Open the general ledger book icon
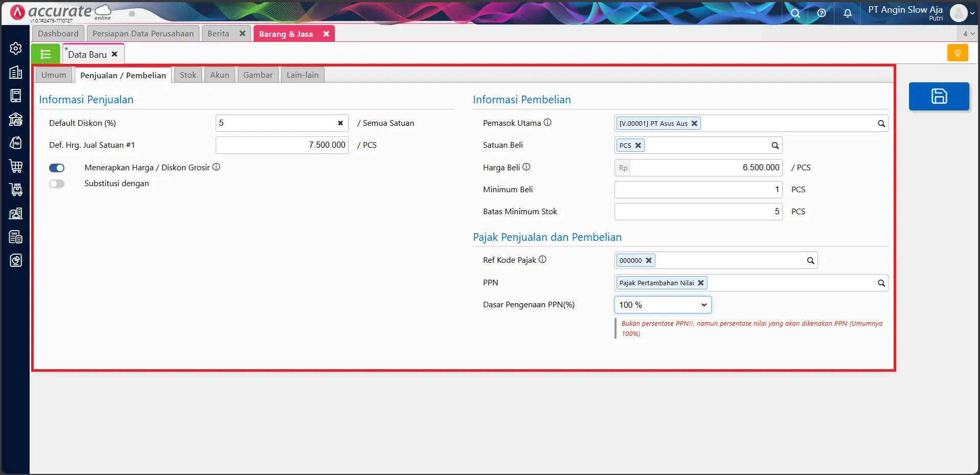This screenshot has height=475, width=980. pos(16,96)
